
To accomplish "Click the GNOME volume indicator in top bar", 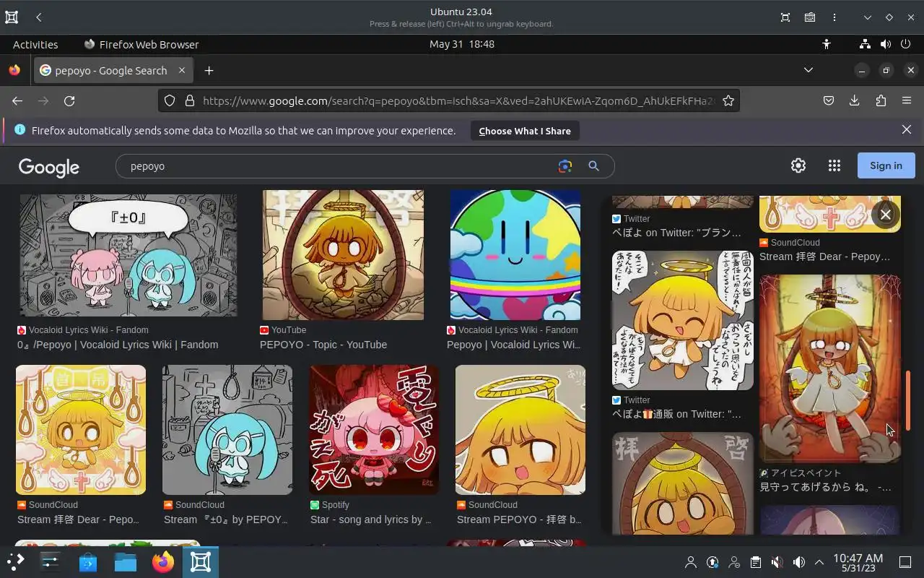I will pos(886,44).
